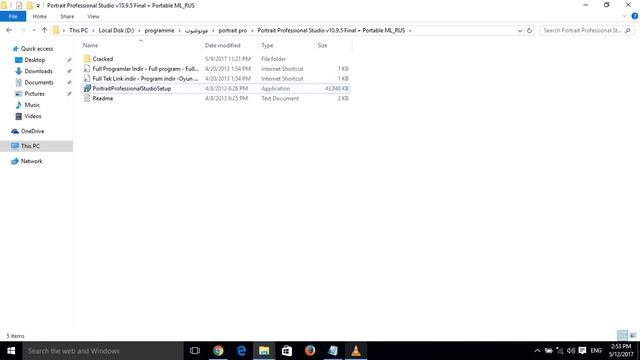The width and height of the screenshot is (640, 360).
Task: Open Action Center notifications
Action: coord(582,351)
